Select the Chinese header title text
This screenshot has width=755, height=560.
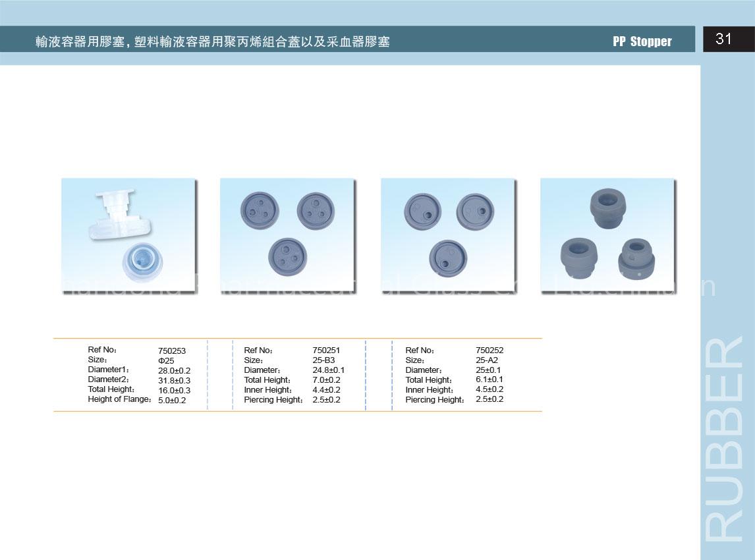212,42
